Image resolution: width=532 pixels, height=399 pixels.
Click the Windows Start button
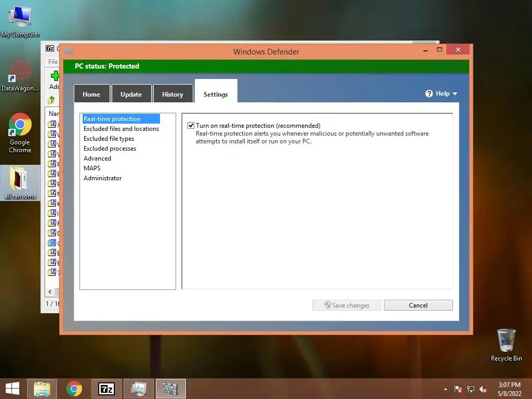click(12, 389)
